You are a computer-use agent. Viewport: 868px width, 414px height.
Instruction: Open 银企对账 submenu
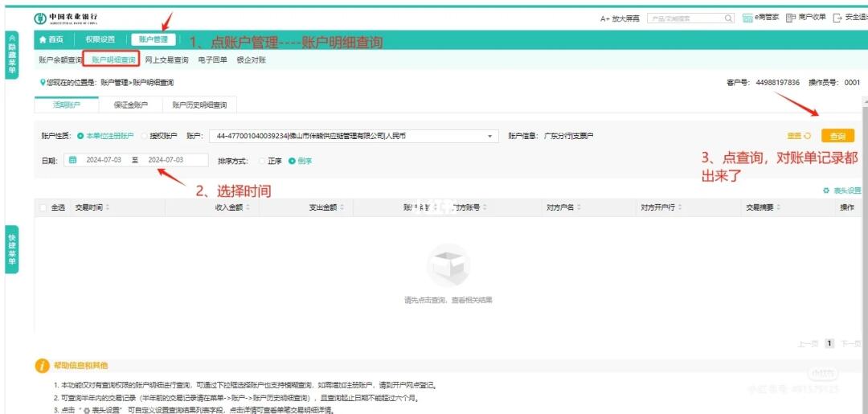pyautogui.click(x=252, y=59)
